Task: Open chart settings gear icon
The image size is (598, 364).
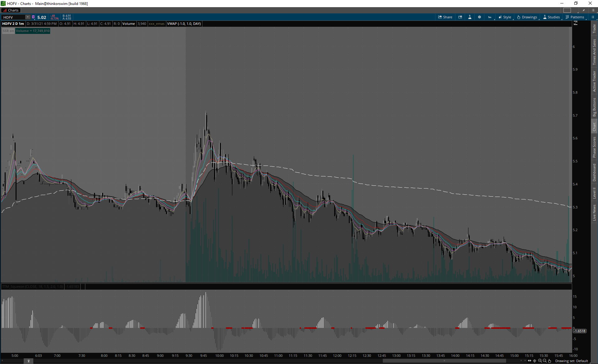Action: (479, 17)
